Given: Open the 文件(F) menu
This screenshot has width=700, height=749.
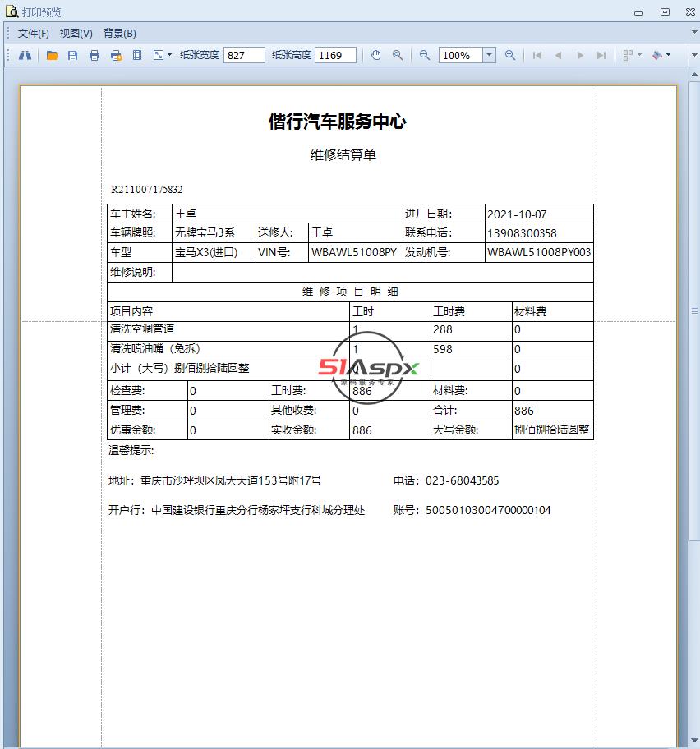Looking at the screenshot, I should [33, 34].
